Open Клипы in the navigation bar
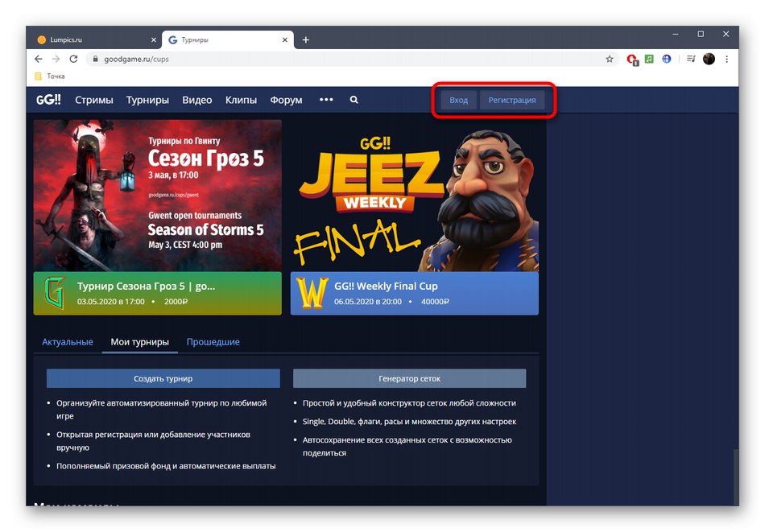 pos(241,100)
